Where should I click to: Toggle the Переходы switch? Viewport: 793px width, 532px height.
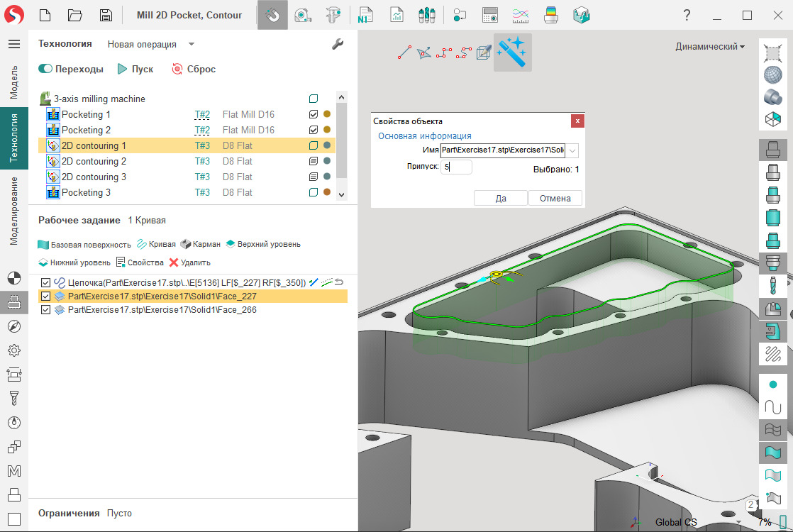click(46, 69)
